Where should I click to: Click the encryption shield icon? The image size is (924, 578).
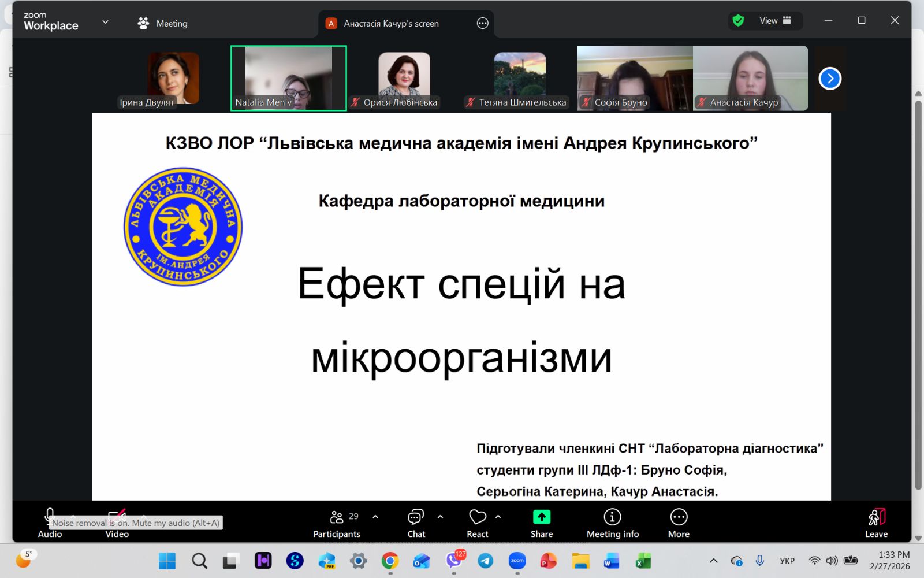pyautogui.click(x=738, y=21)
